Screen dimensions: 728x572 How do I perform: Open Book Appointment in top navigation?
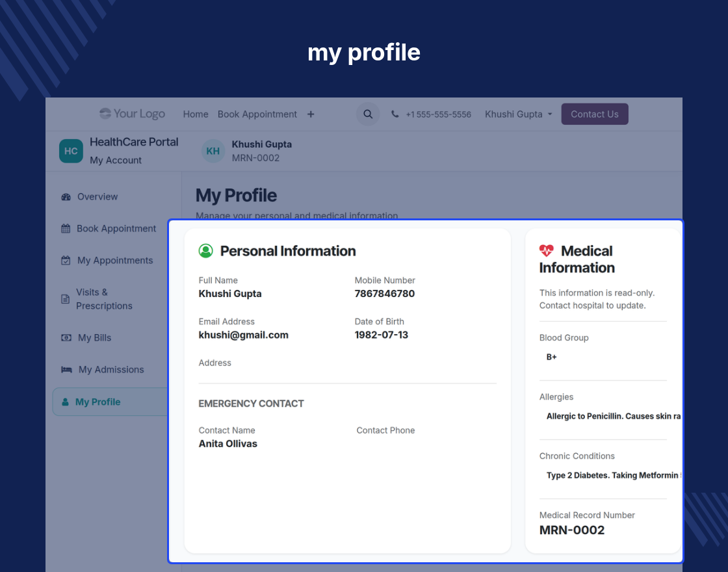(x=257, y=114)
